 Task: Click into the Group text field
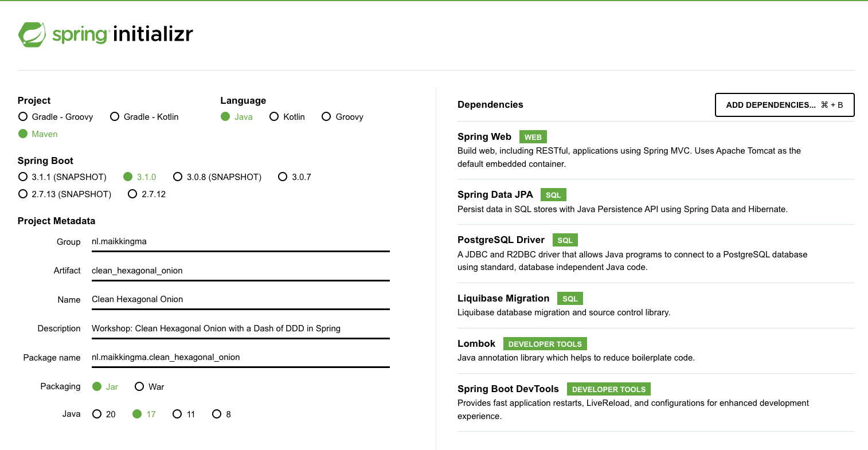[x=241, y=242]
